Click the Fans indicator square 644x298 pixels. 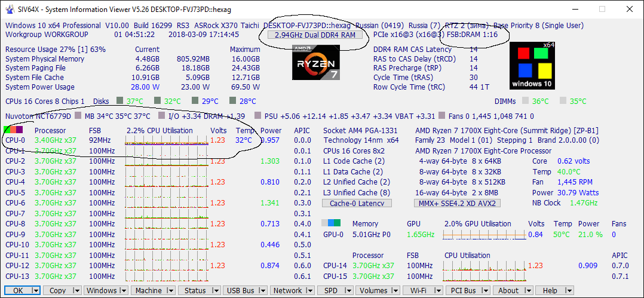point(442,116)
